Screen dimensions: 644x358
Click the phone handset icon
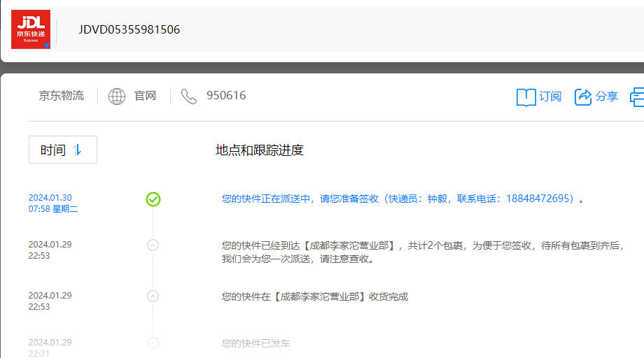coord(189,96)
